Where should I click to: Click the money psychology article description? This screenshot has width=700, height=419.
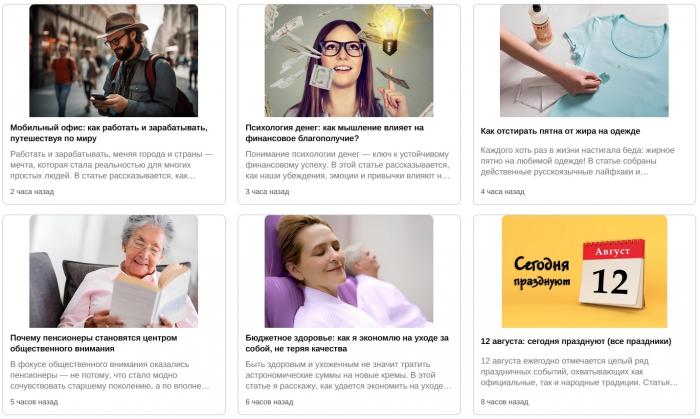coord(348,165)
